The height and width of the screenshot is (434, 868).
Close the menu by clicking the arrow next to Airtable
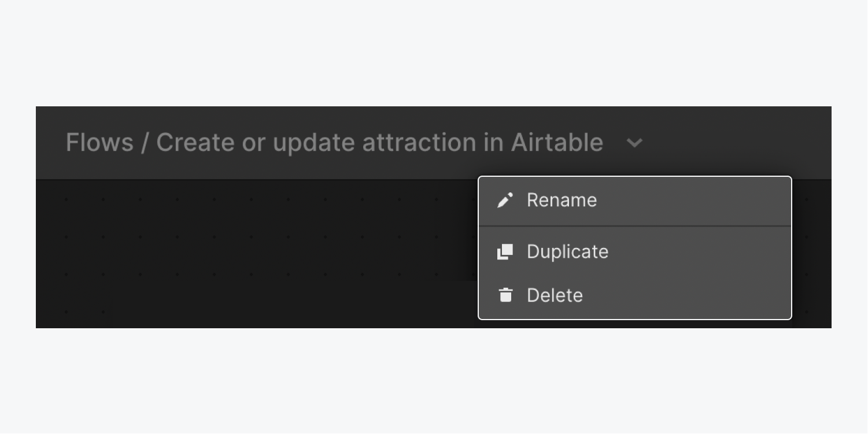click(x=634, y=143)
